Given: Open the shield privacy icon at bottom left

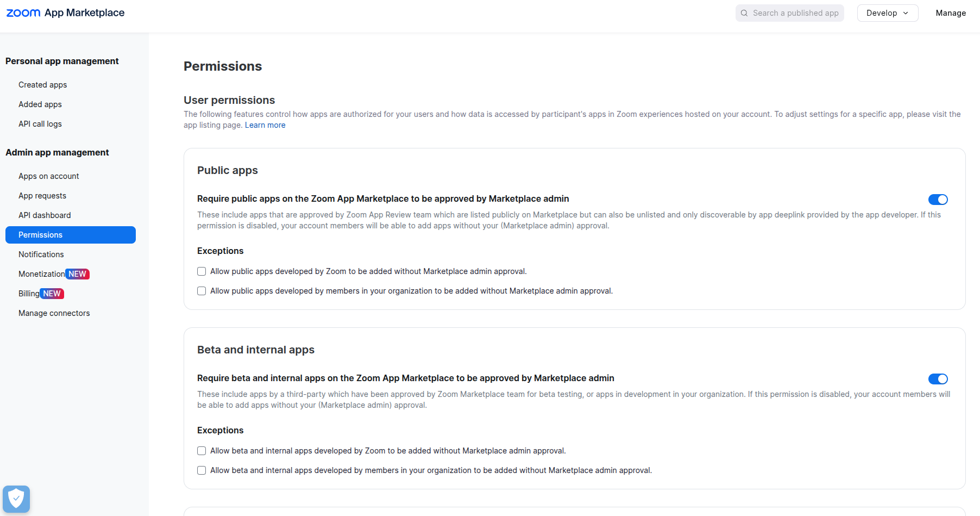Looking at the screenshot, I should point(16,499).
